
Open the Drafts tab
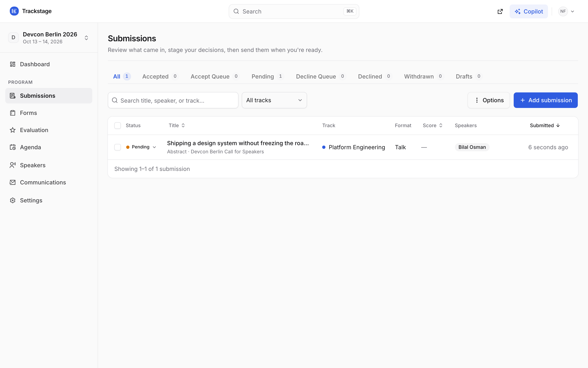469,76
